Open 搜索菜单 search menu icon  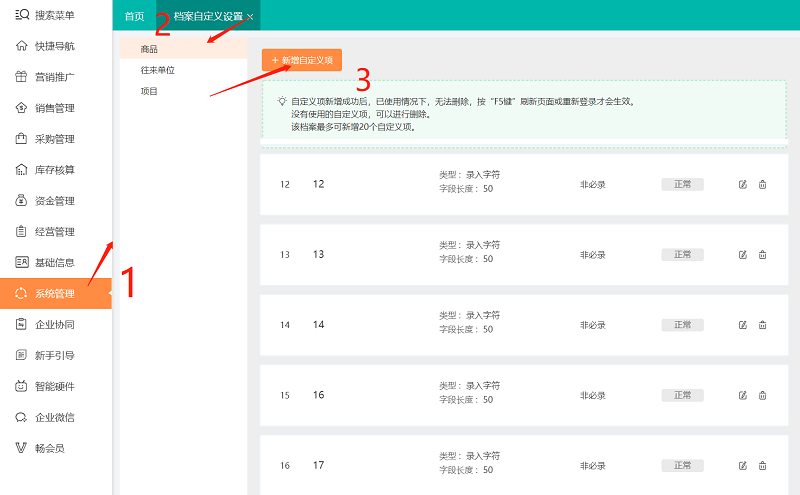22,15
